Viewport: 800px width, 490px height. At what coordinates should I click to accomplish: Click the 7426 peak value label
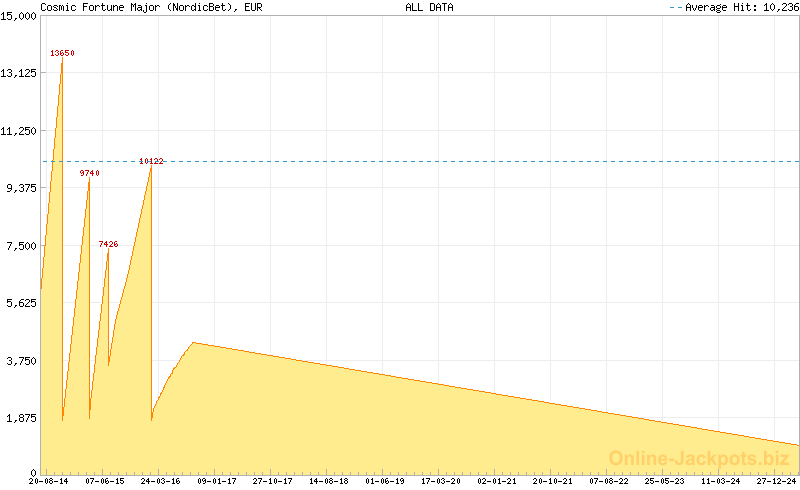coord(108,244)
